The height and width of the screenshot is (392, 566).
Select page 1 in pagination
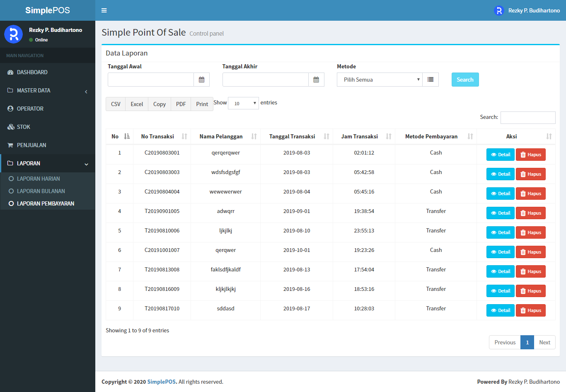point(527,342)
